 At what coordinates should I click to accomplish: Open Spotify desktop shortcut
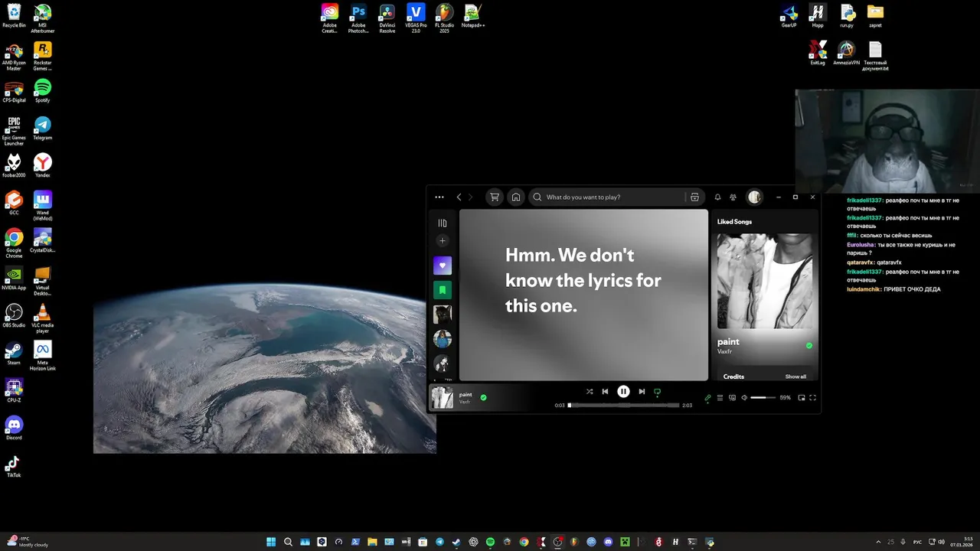coord(43,91)
